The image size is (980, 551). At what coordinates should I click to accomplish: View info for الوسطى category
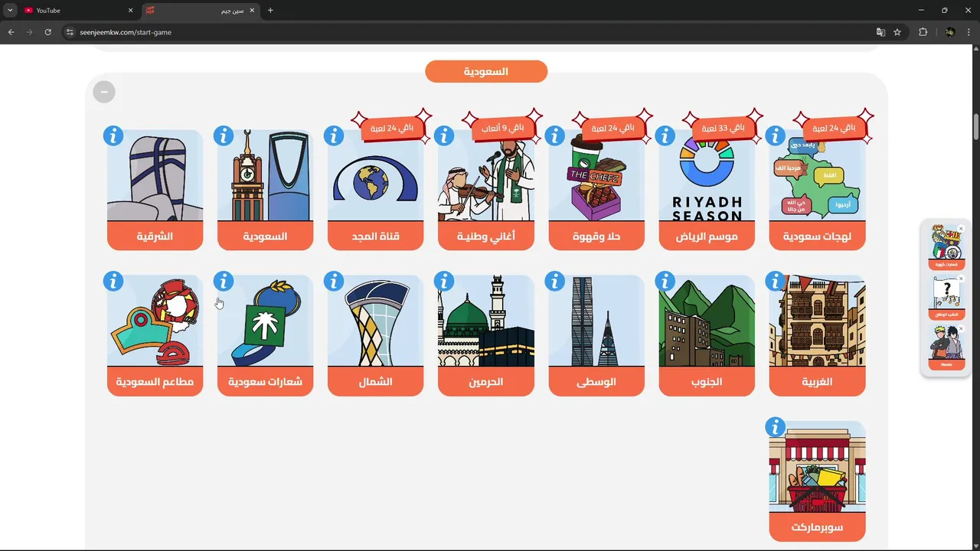pyautogui.click(x=554, y=281)
